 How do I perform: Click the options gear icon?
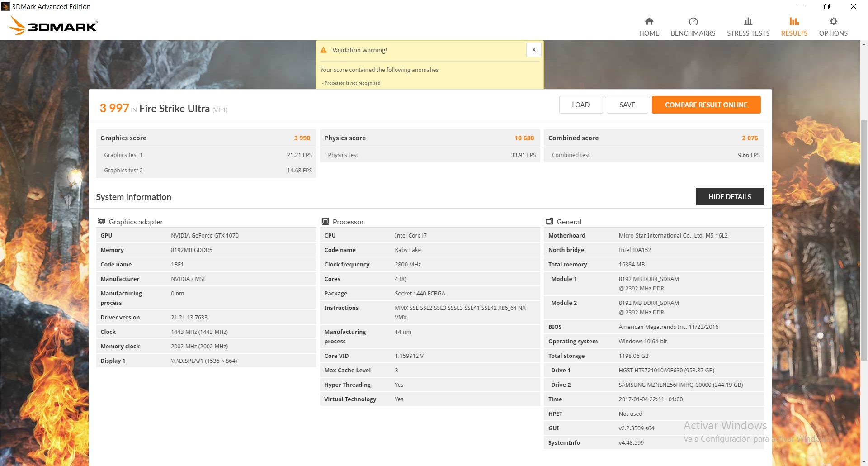(833, 21)
